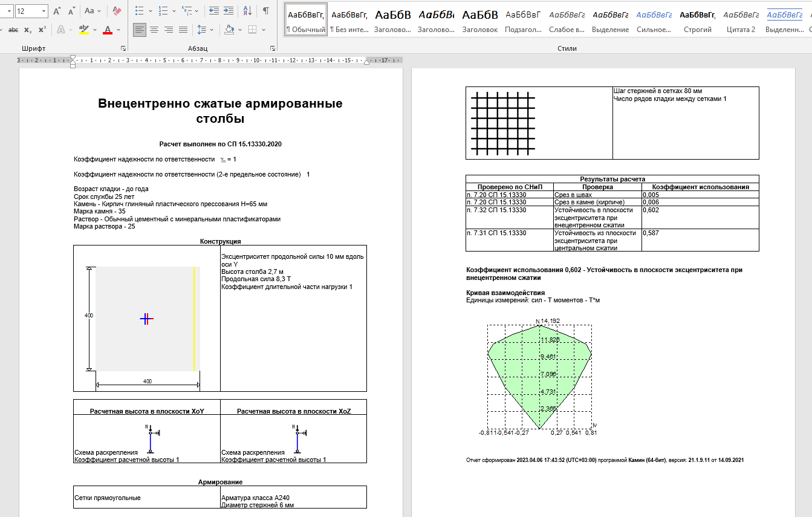Increase font size with the grow font icon
This screenshot has width=812, height=517.
(57, 11)
